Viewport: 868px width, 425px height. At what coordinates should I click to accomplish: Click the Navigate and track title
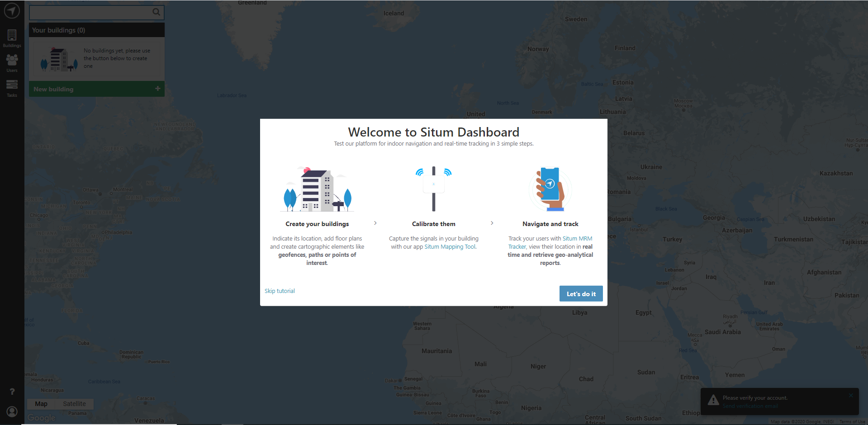550,224
